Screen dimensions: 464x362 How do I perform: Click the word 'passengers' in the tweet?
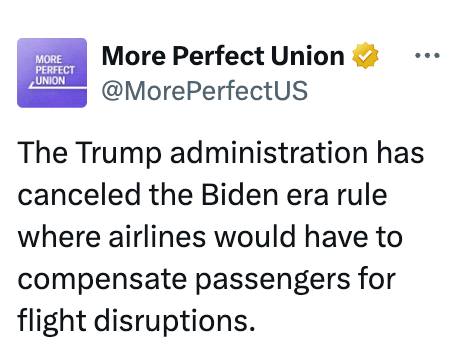tap(272, 281)
